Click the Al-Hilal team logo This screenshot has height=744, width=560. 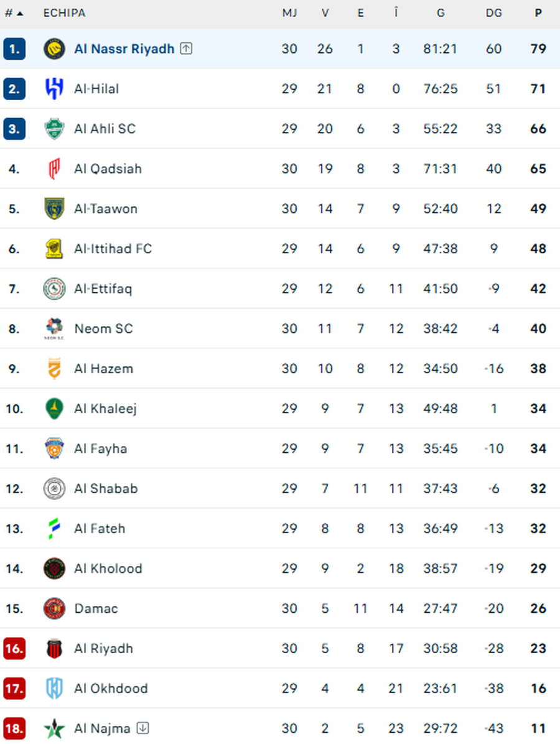[54, 89]
